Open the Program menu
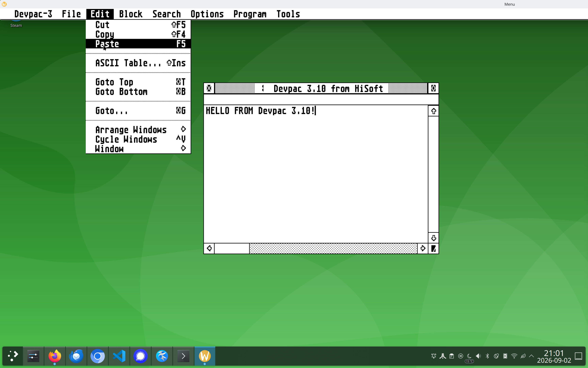Screen dimensions: 588x368 tap(250, 14)
